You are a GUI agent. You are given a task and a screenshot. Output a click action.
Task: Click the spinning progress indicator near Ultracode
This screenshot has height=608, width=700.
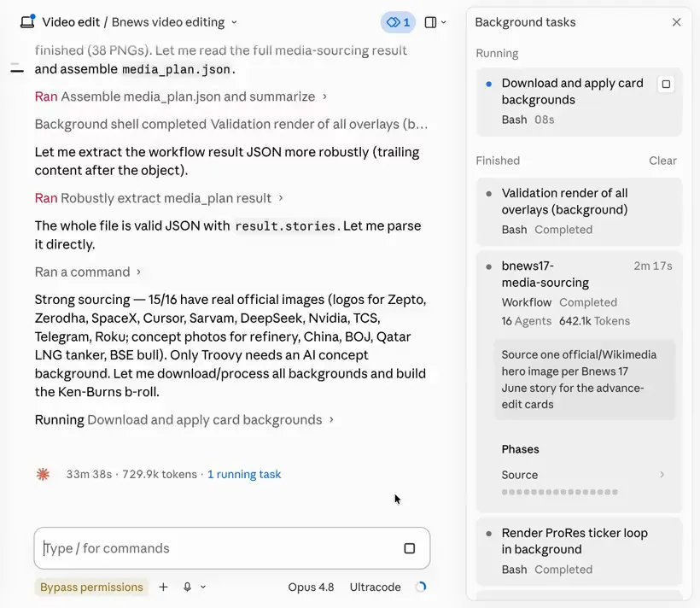[421, 587]
